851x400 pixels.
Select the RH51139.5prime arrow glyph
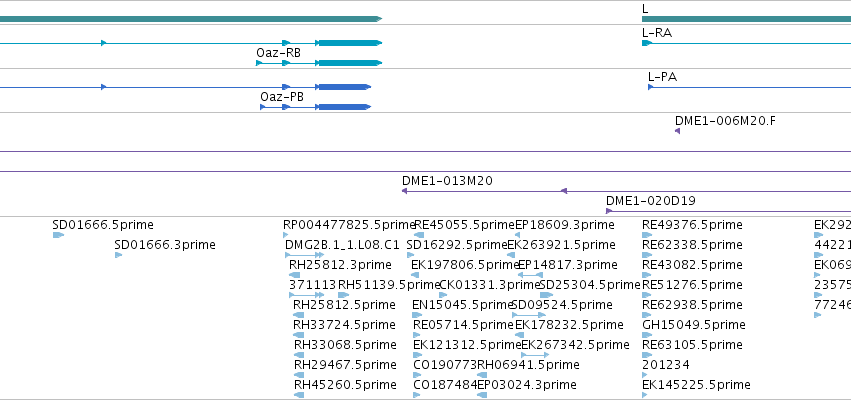coord(344,295)
